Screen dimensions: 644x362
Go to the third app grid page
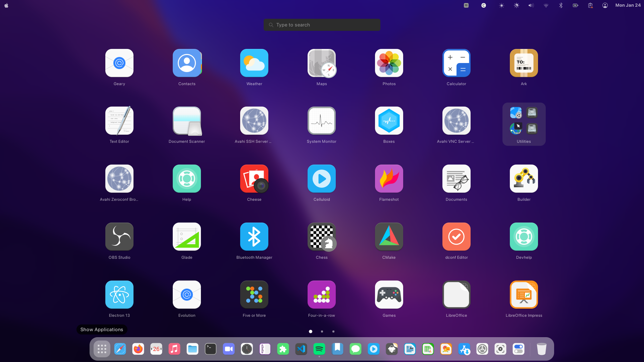point(333,331)
